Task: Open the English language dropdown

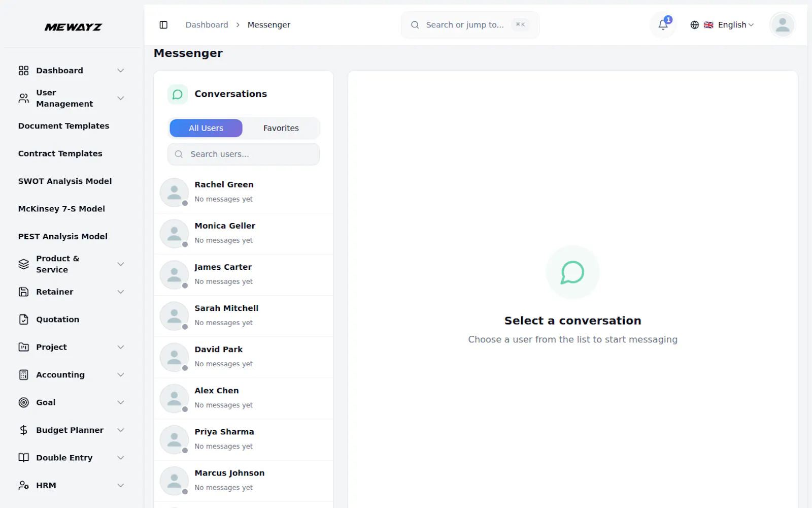Action: [723, 25]
